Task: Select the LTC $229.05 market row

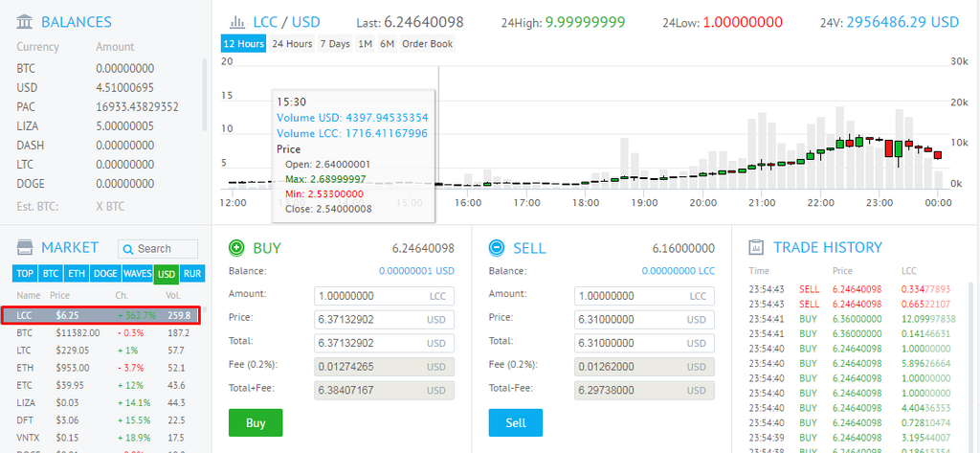Action: 100,351
